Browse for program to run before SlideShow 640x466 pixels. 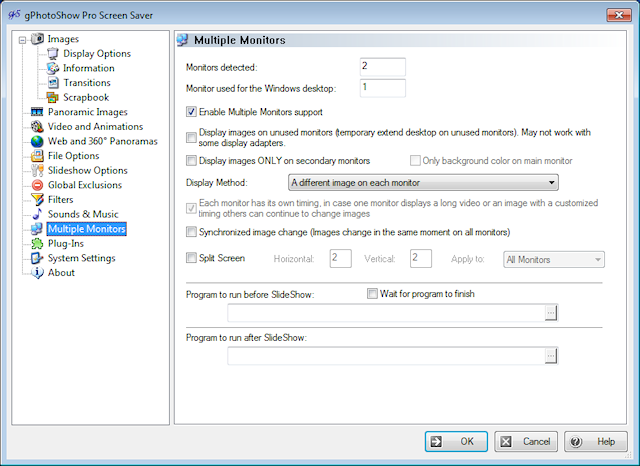(551, 313)
